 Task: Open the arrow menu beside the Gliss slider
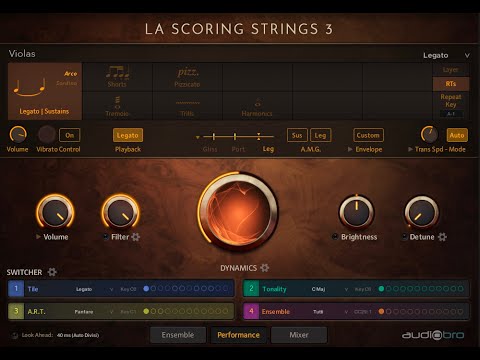[198, 137]
